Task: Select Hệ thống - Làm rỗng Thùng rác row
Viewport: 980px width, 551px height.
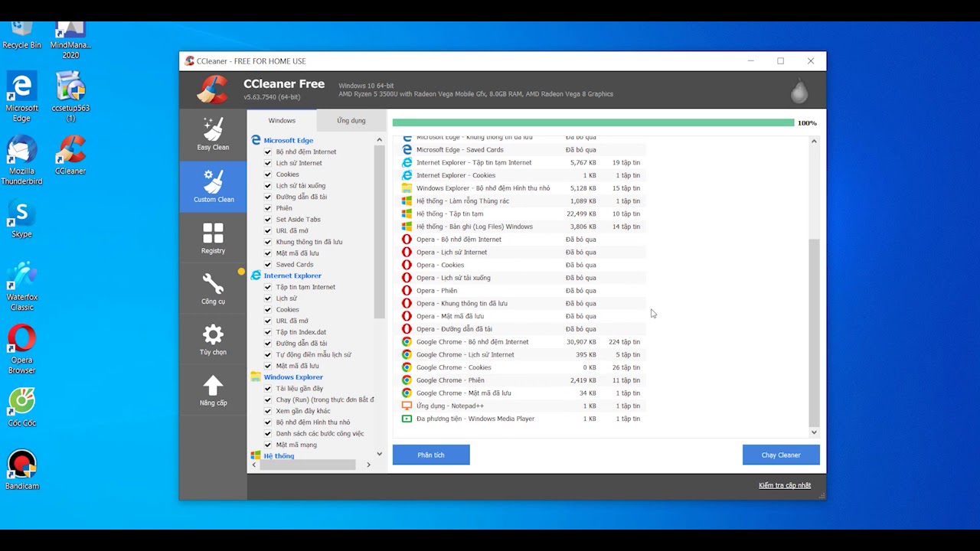Action: tap(524, 201)
